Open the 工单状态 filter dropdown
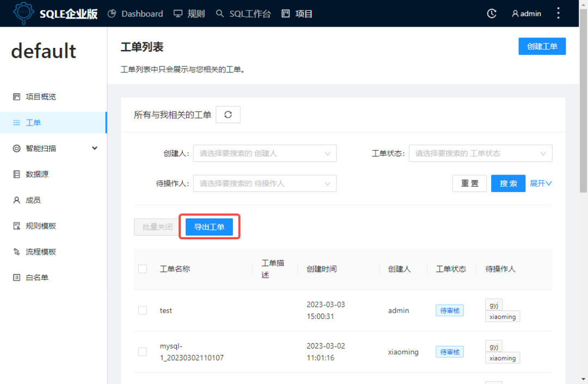Image resolution: width=588 pixels, height=384 pixels. pyautogui.click(x=480, y=153)
